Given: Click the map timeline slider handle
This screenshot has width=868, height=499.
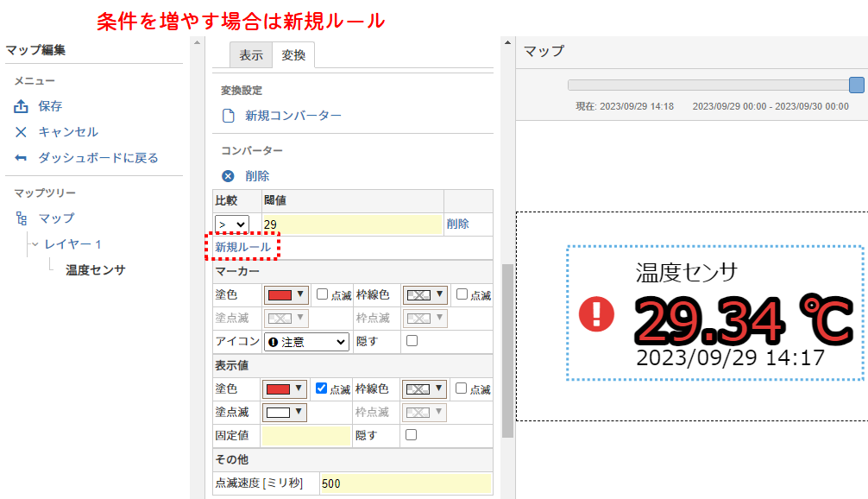Looking at the screenshot, I should tap(857, 85).
